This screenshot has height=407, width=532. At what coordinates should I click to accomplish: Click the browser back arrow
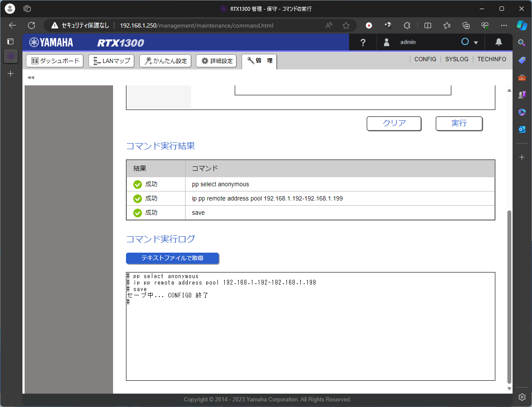click(x=13, y=25)
